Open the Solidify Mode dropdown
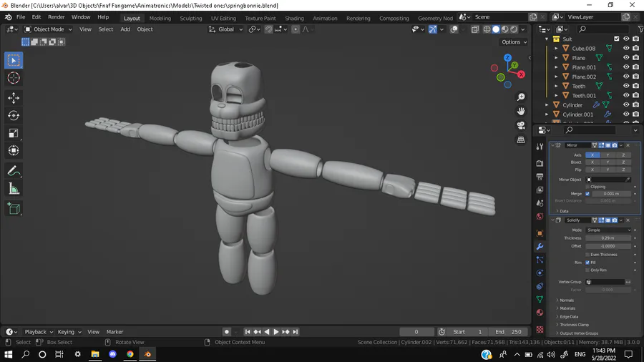The height and width of the screenshot is (362, 644). (609, 230)
